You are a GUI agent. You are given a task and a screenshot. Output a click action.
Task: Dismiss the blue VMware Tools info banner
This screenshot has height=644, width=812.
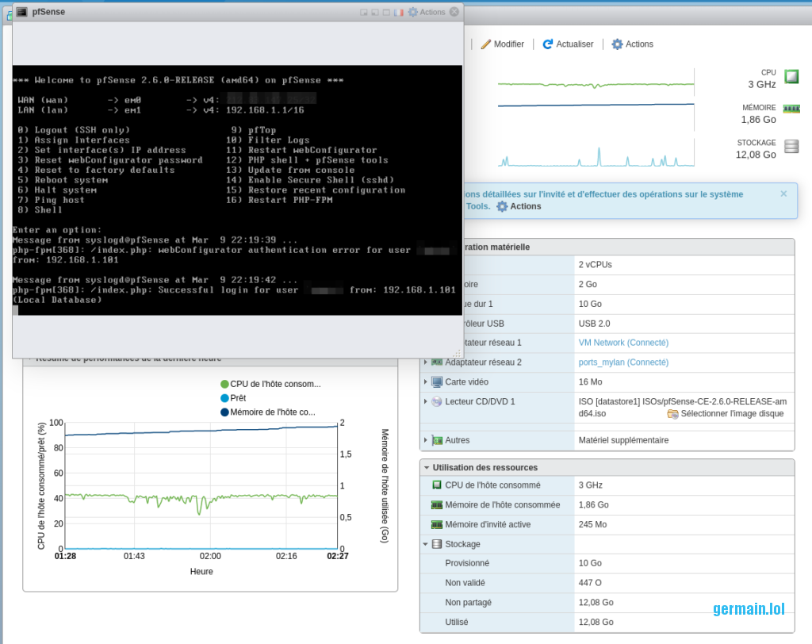[x=783, y=194]
